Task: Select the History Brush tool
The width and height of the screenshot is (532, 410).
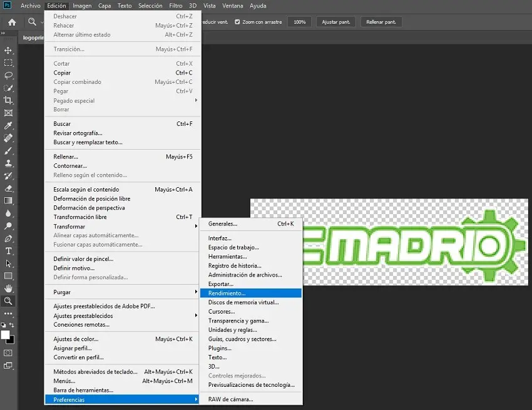Action: (8, 176)
